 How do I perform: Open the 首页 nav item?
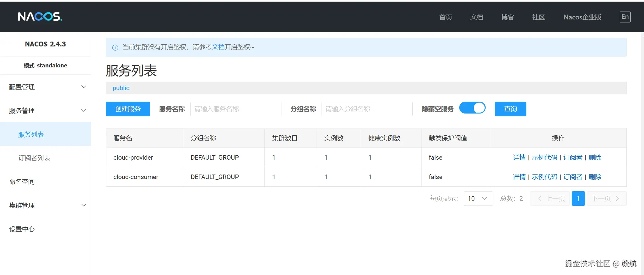coord(446,17)
